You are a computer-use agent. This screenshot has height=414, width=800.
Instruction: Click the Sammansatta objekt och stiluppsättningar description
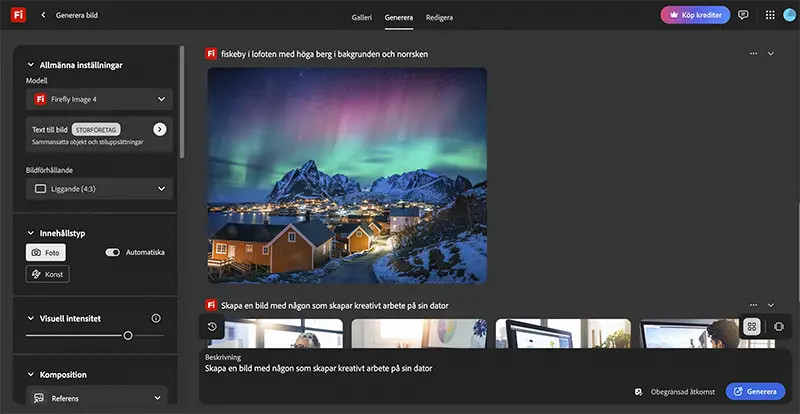(x=87, y=142)
